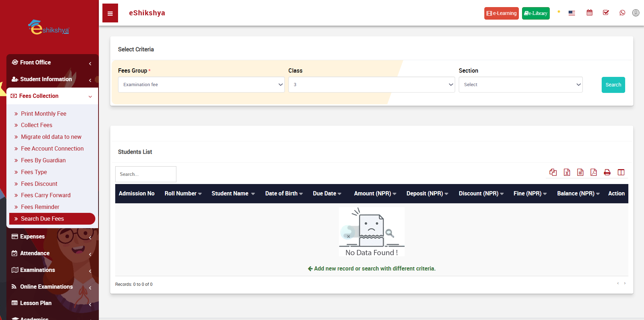Screen dimensions: 644x320
Task: Expand the Lesson Plan menu
Action: (52, 303)
